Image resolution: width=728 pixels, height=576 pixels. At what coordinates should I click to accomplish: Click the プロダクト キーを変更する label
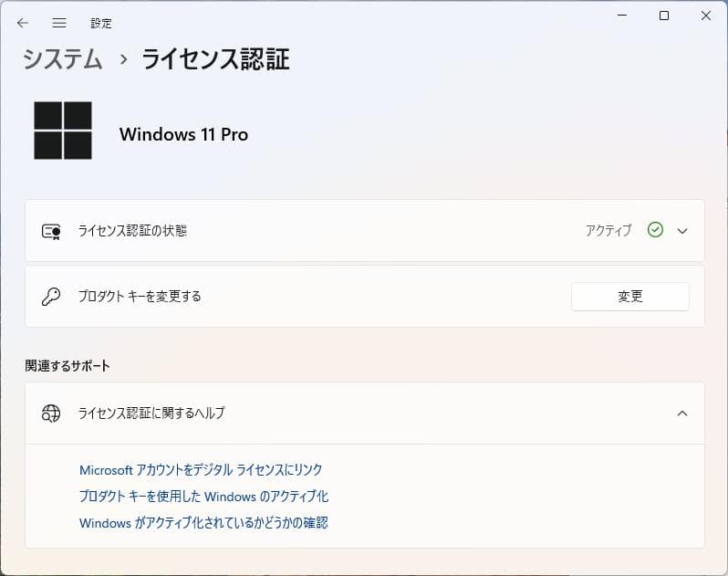pos(140,296)
